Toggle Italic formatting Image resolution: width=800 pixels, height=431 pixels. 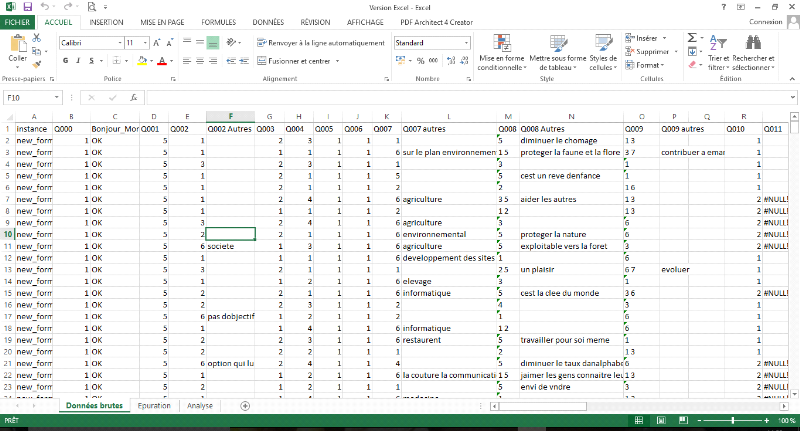coord(78,61)
